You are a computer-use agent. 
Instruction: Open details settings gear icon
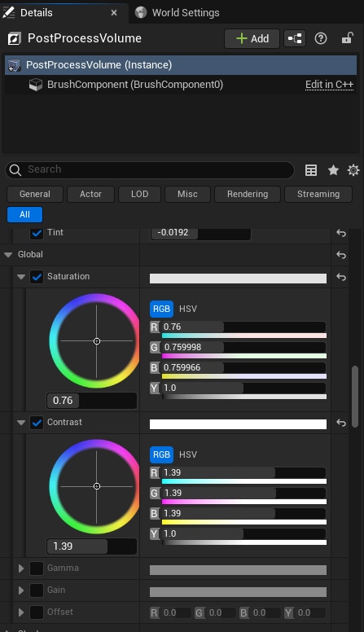pos(353,170)
